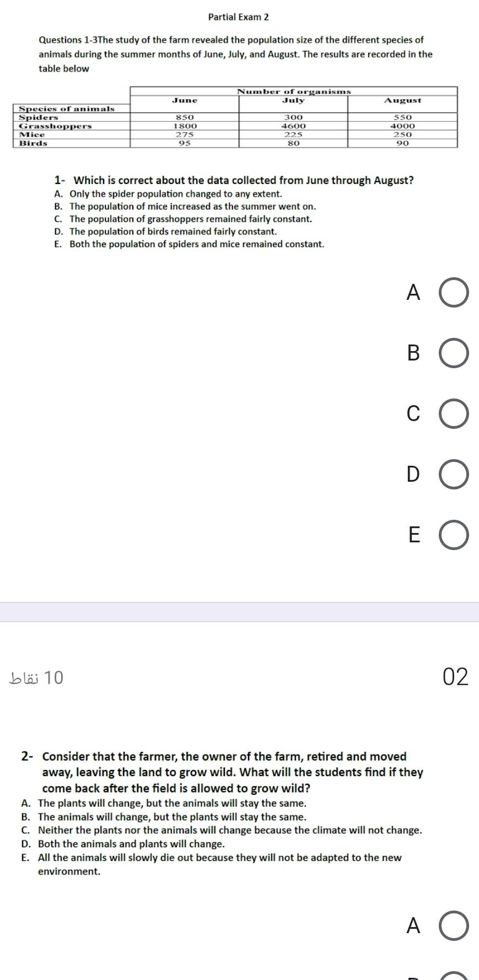
Task: Click the letter B text label in question 1
Action: [413, 353]
